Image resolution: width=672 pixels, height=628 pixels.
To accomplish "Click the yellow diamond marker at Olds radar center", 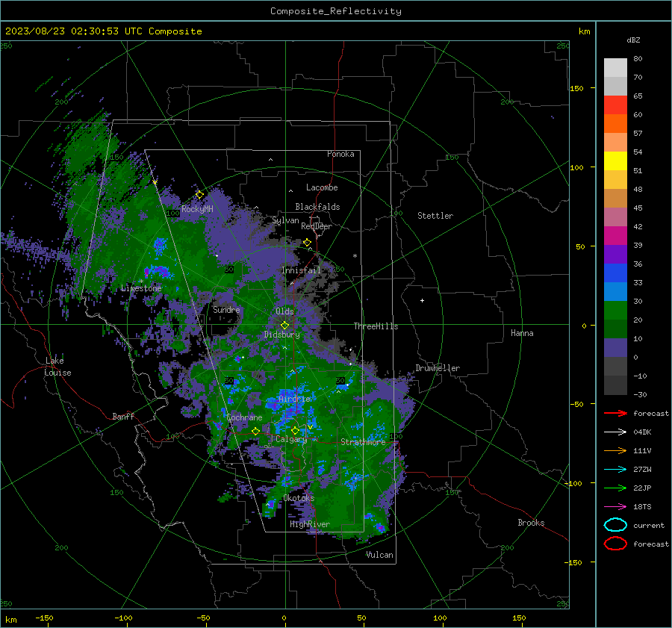I will [284, 326].
